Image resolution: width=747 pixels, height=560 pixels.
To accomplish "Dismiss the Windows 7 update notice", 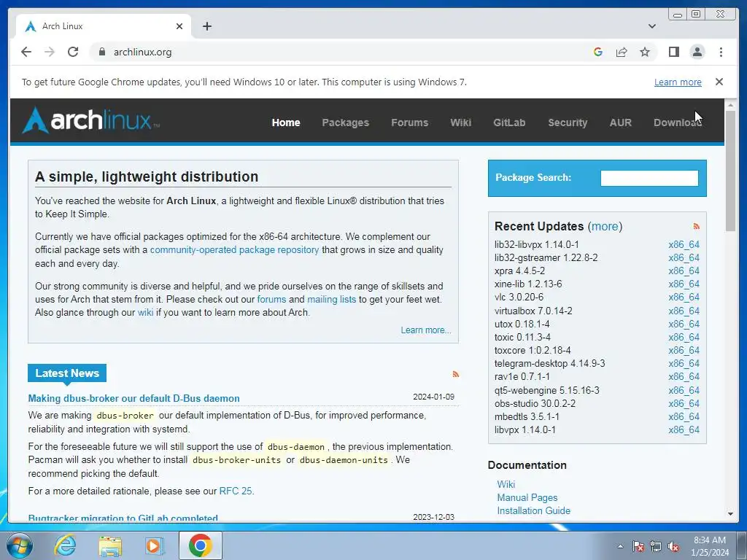I will coord(719,82).
